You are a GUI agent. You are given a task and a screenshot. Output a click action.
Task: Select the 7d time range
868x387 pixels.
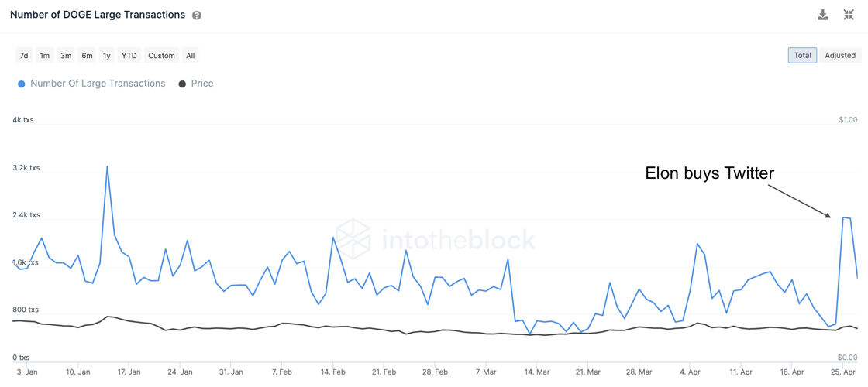[x=24, y=56]
